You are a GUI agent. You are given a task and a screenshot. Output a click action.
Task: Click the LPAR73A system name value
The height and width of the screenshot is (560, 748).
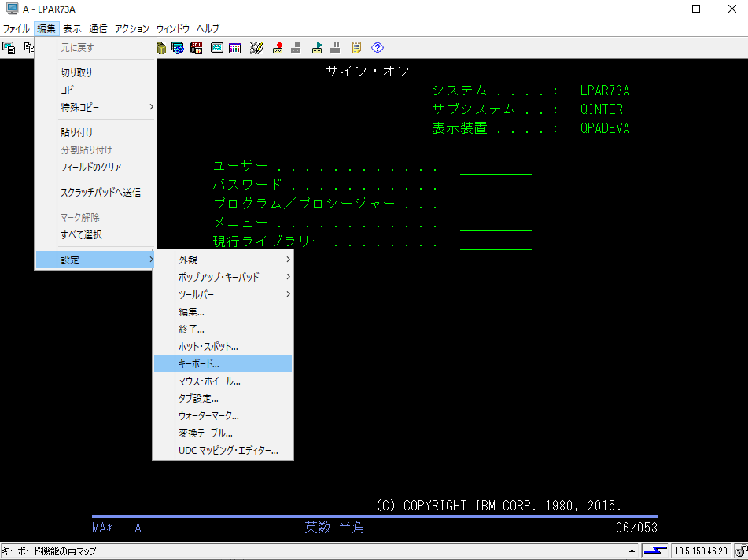coord(605,90)
